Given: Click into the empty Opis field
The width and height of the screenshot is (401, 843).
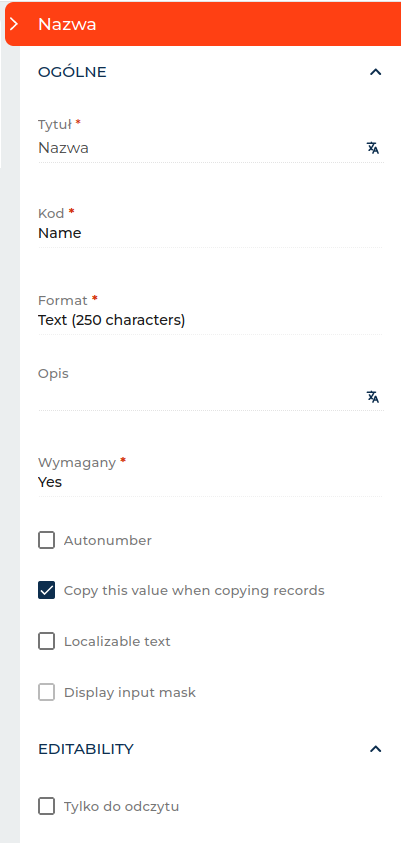Looking at the screenshot, I should coord(200,397).
